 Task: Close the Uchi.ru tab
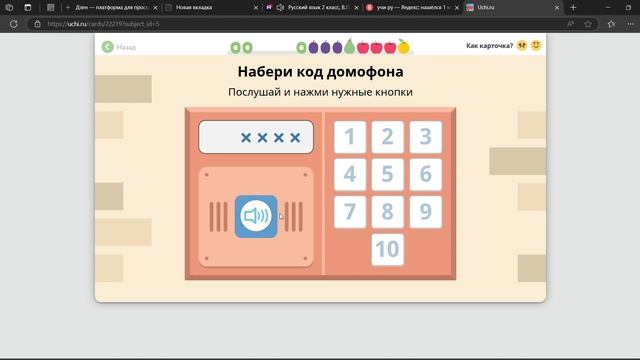(557, 8)
